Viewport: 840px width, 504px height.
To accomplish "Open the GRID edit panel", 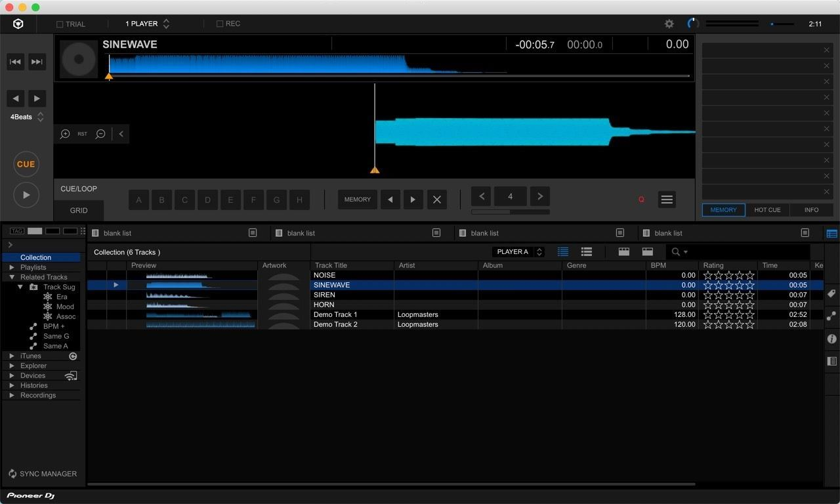I will click(78, 211).
